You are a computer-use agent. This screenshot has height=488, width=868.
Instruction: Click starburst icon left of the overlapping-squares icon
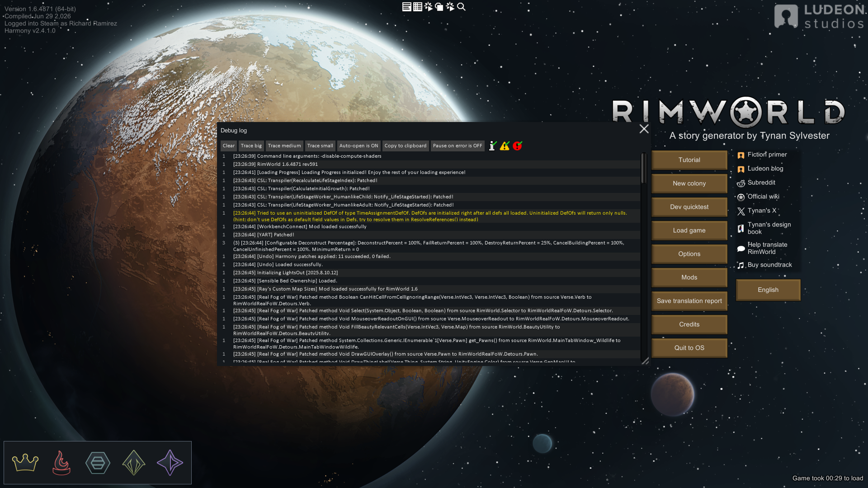tap(429, 7)
